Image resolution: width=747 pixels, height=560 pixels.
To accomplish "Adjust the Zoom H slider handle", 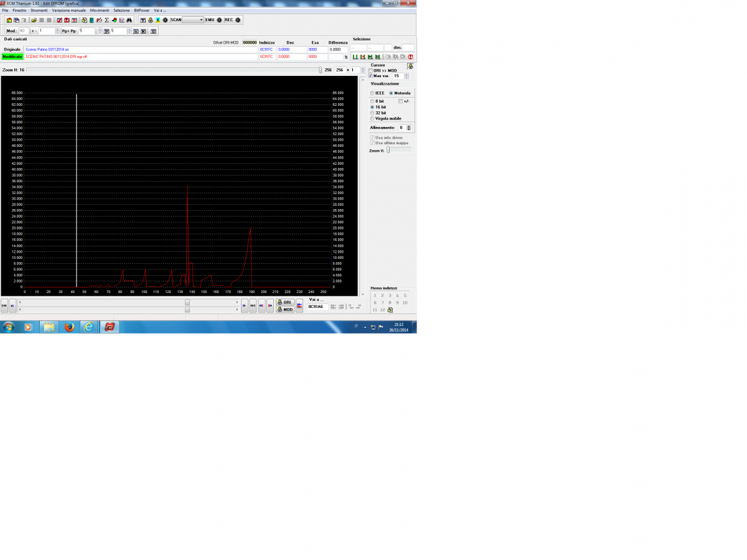I will pos(321,70).
